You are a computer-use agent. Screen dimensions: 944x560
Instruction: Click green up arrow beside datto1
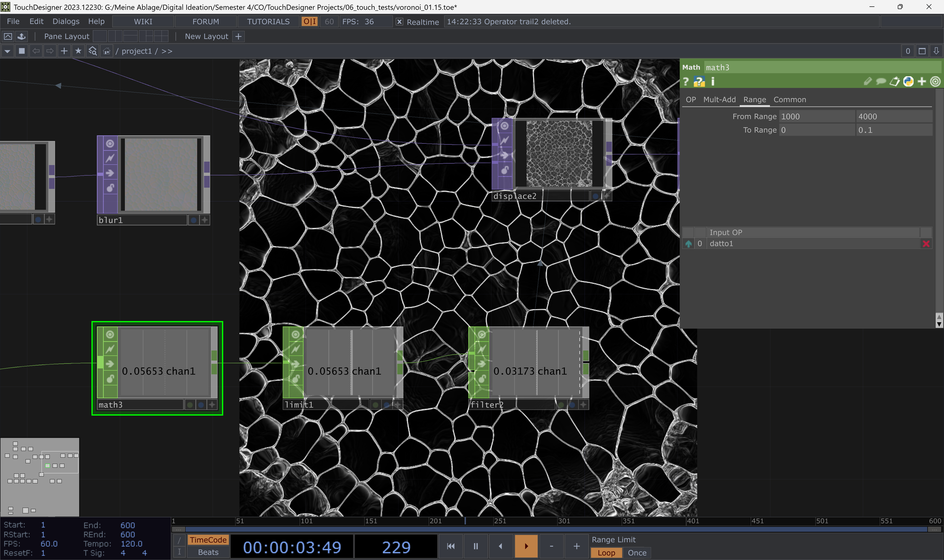click(x=688, y=244)
